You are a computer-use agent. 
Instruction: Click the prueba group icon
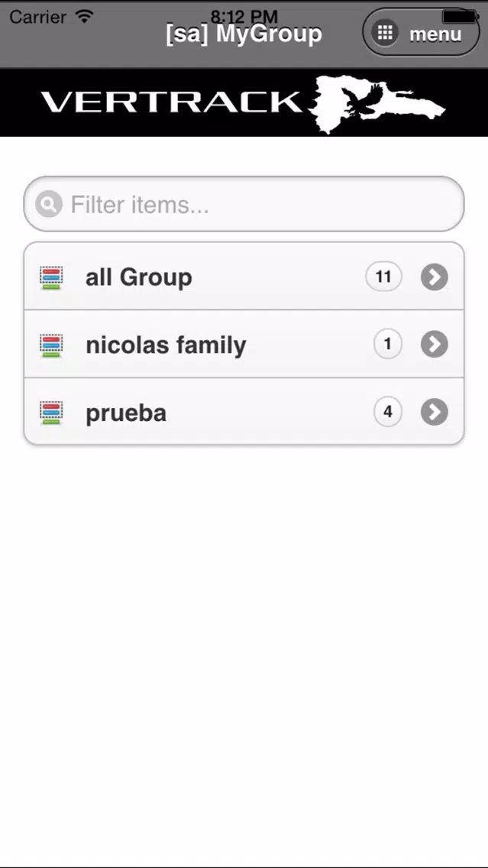point(51,413)
